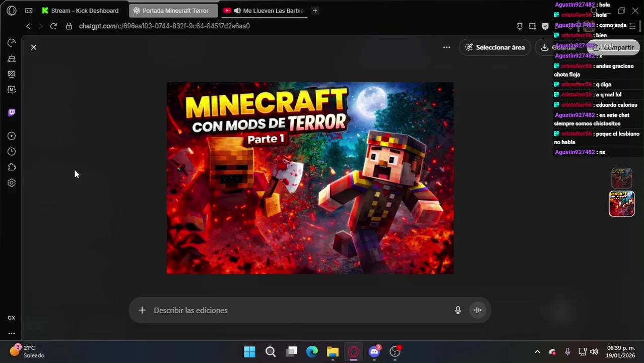Open volume control in system tray
Screen dimensions: 644x363
tap(594, 352)
